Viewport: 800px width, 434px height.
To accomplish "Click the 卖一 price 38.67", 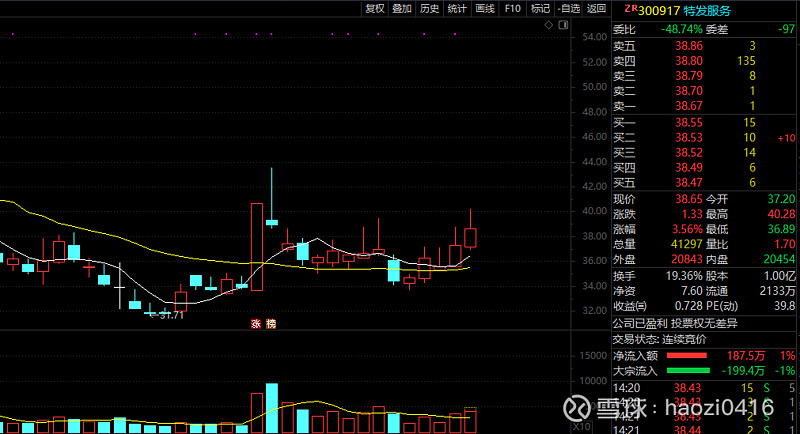I will pyautogui.click(x=689, y=106).
